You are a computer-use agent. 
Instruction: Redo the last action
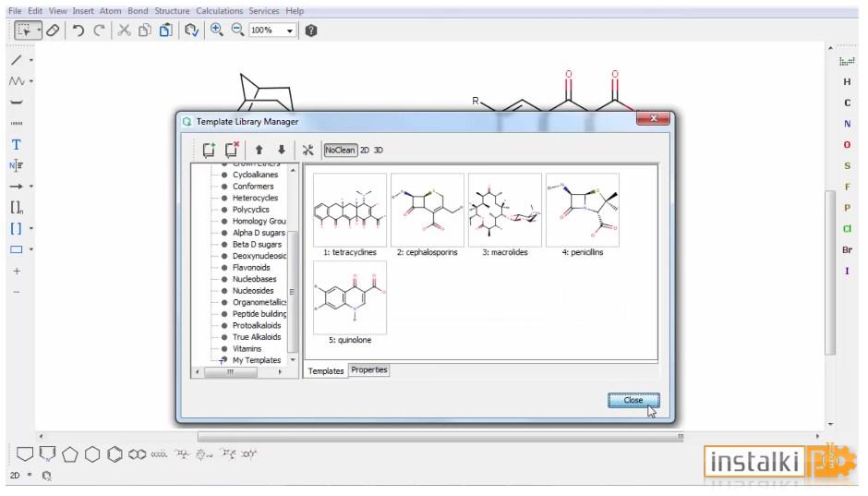[100, 30]
